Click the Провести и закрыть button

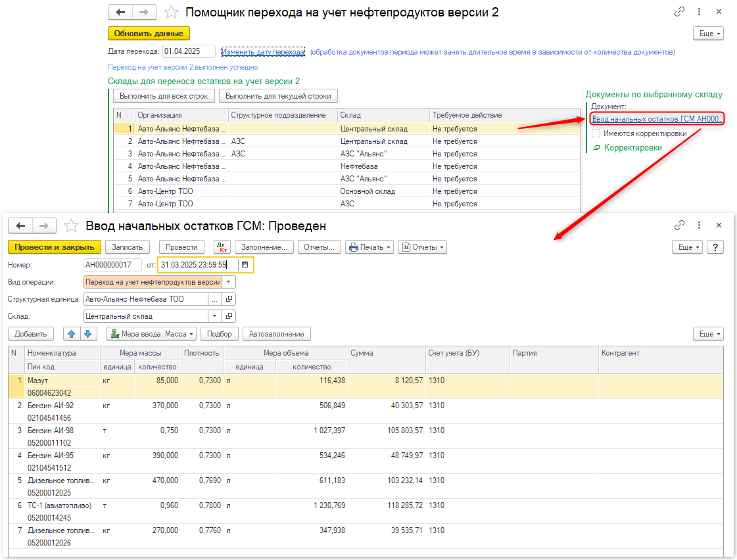(55, 247)
